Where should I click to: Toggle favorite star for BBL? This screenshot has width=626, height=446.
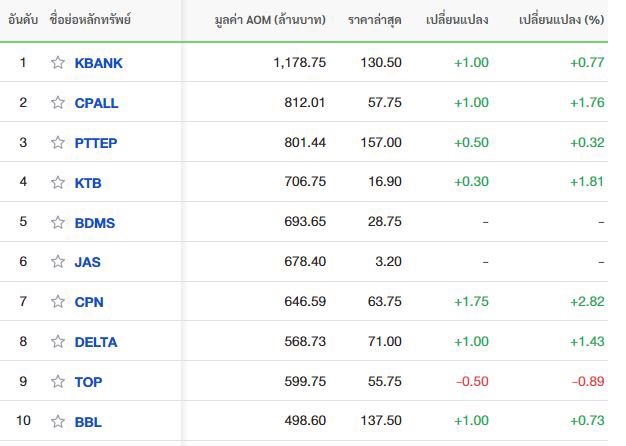[x=58, y=421]
